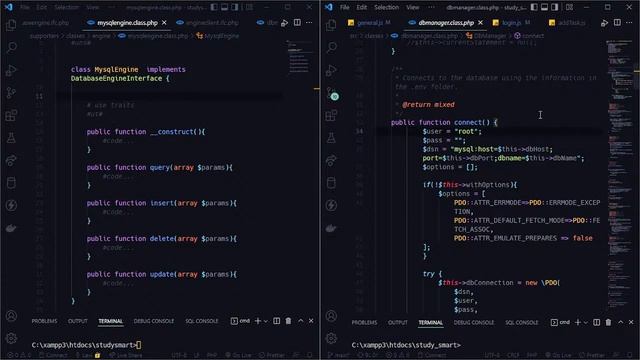Open DBManager breadcrumb in right window
This screenshot has width=640, height=360.
click(x=486, y=36)
